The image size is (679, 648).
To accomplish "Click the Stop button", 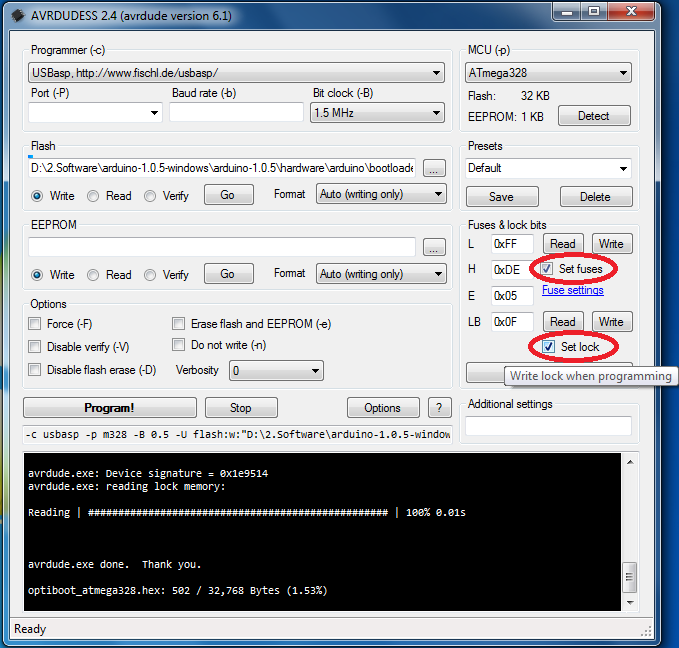I will [241, 408].
